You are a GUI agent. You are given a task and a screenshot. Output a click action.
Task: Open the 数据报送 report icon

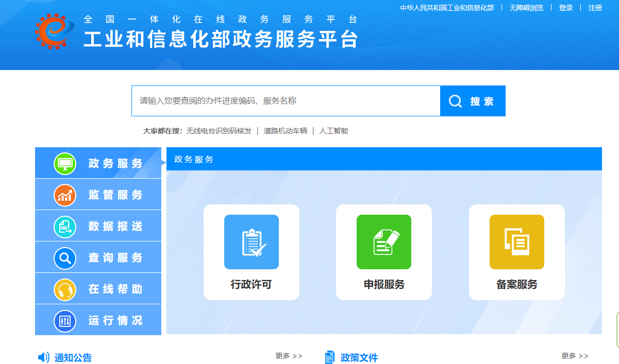click(x=64, y=226)
